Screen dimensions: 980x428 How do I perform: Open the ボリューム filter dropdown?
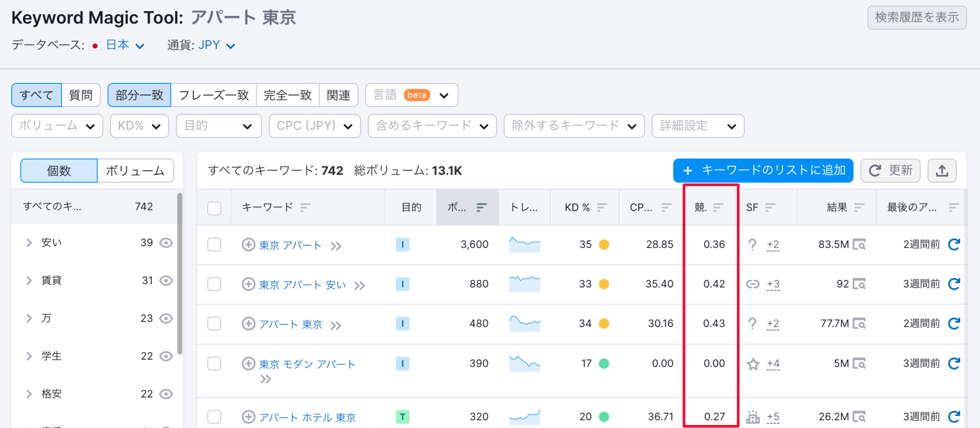point(57,126)
